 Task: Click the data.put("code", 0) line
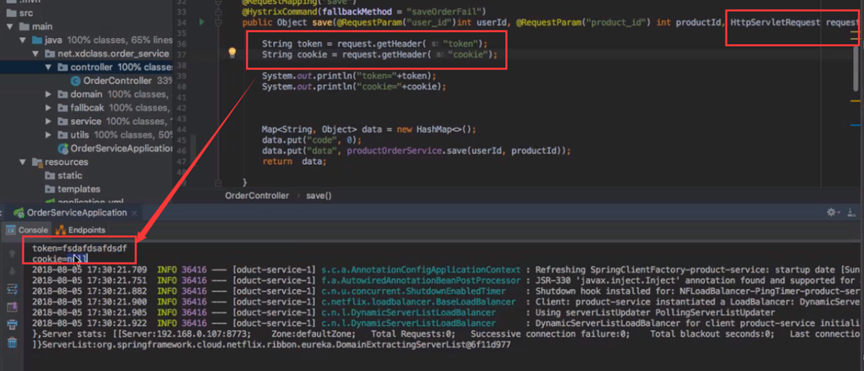tap(311, 140)
